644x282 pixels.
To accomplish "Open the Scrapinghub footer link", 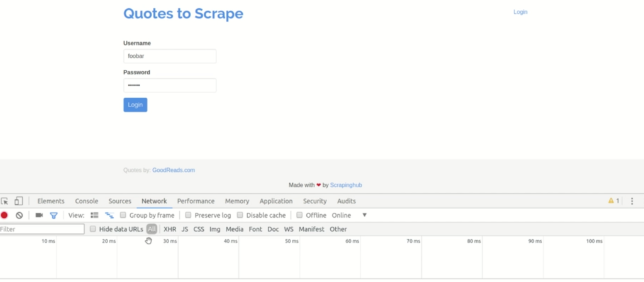I will 346,186.
